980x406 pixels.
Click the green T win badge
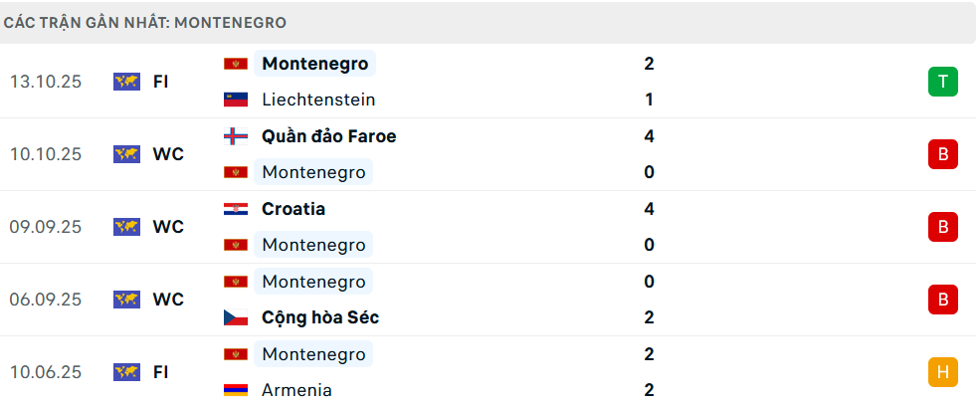pos(942,82)
